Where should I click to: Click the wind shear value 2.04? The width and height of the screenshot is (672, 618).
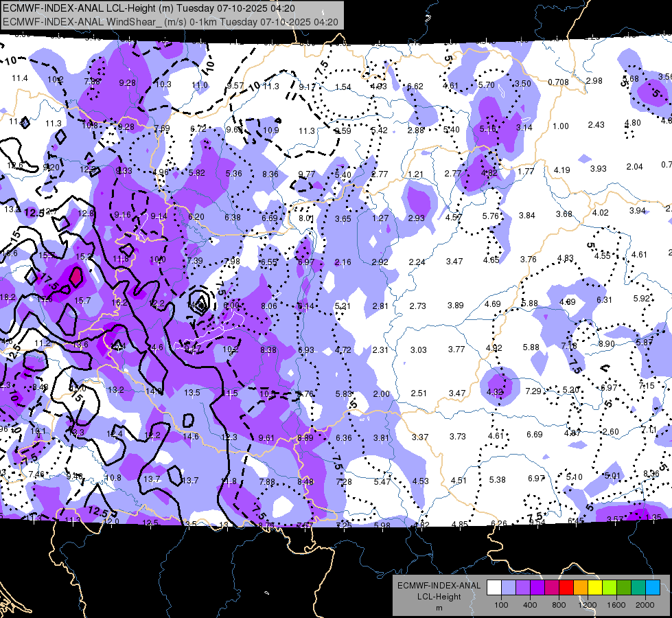pyautogui.click(x=634, y=167)
